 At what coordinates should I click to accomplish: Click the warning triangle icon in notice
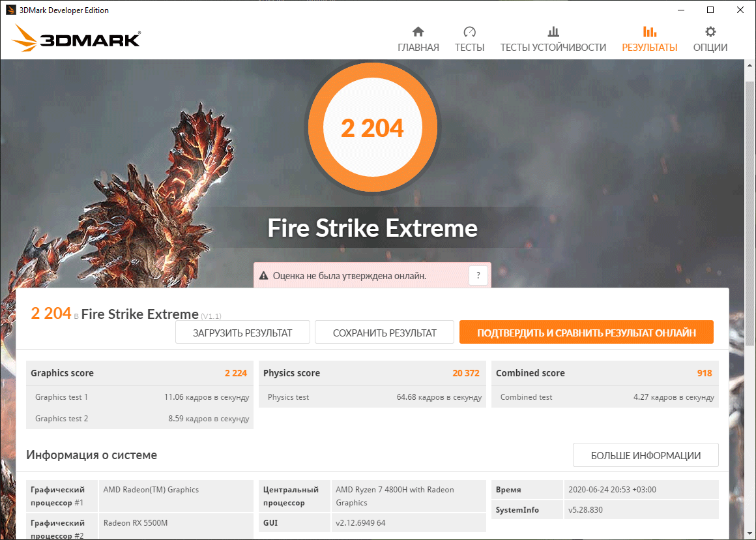click(x=263, y=276)
